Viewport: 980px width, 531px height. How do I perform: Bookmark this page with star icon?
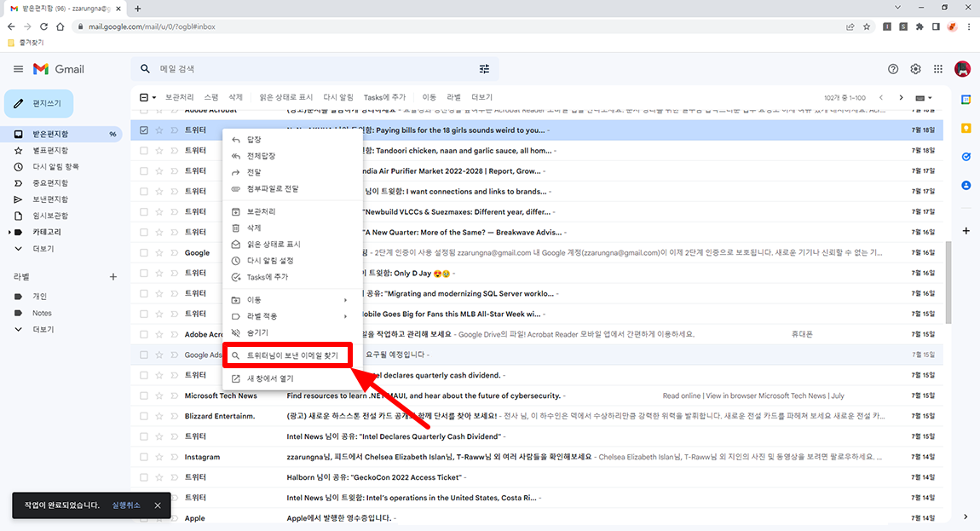(867, 27)
